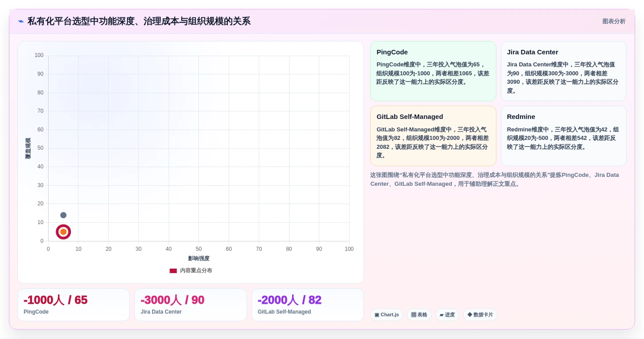This screenshot has height=339, width=644.
Task: Click the GitLab Self-Managed label under -2000人 / 82
Action: point(284,312)
